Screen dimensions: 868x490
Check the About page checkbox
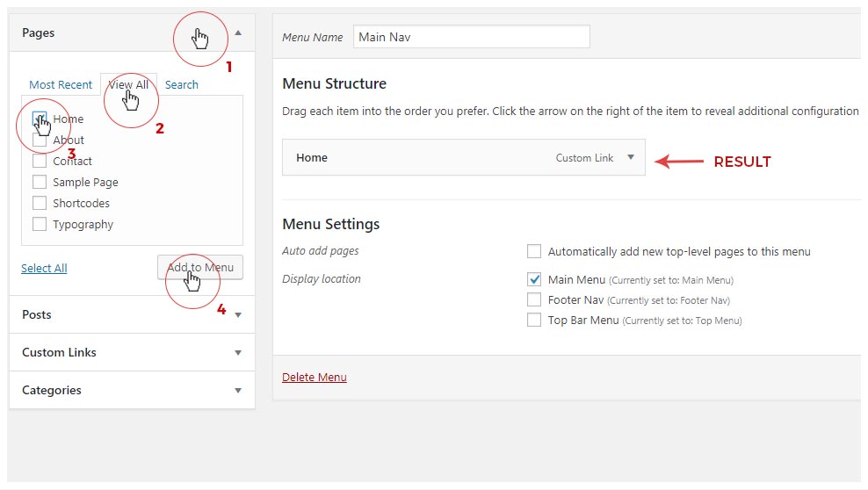click(x=40, y=140)
